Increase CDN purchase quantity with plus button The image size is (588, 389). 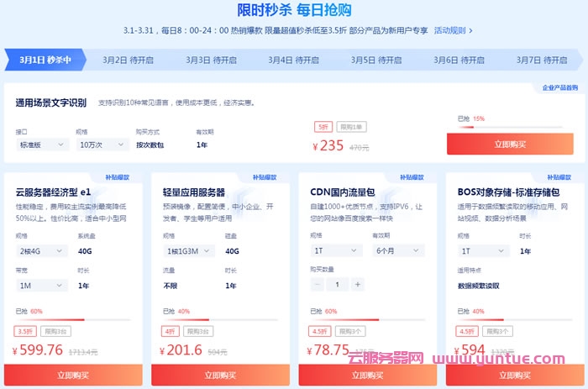[x=358, y=284]
